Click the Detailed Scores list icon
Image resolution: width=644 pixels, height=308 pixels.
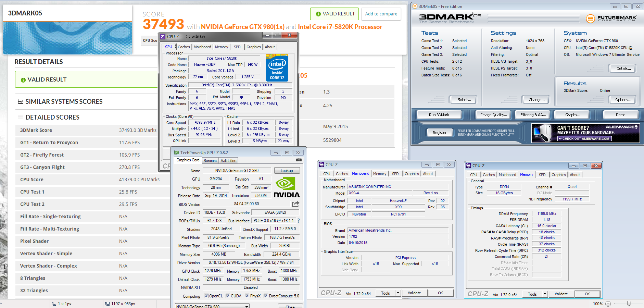[21, 118]
